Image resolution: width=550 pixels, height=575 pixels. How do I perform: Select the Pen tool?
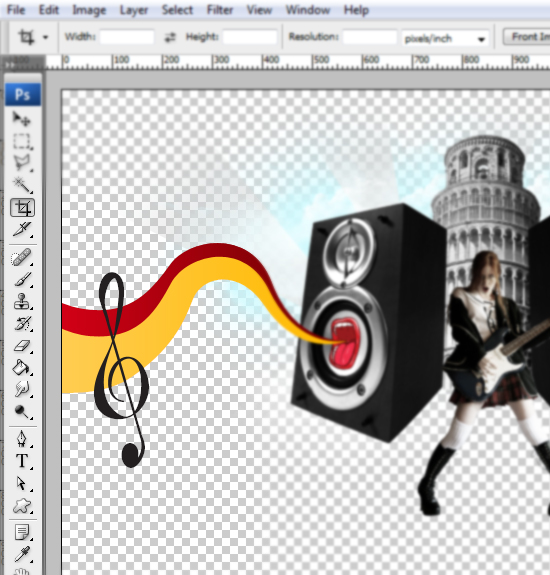pos(22,439)
